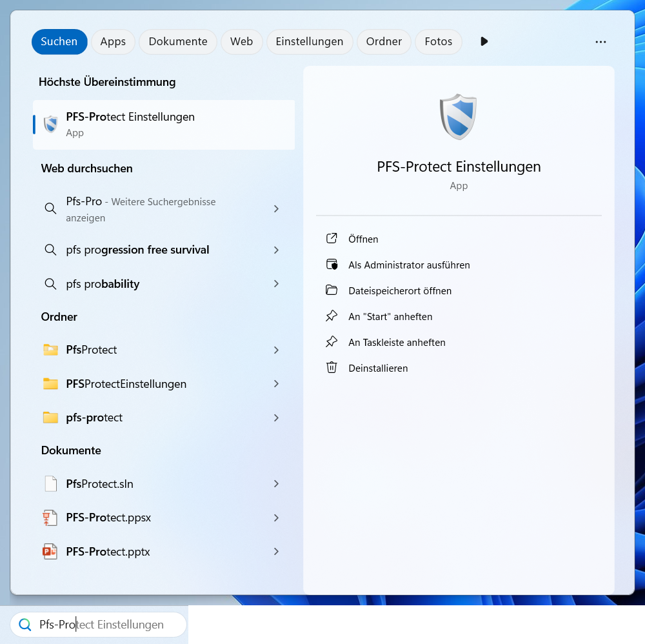Run app via Als Administrator ausführen

point(408,265)
